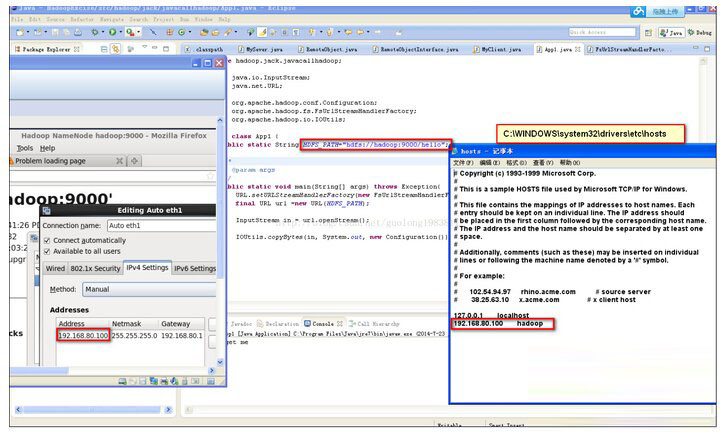Click the Eclipse Save toolbar icon
Image resolution: width=723 pixels, height=437 pixels.
(x=55, y=32)
